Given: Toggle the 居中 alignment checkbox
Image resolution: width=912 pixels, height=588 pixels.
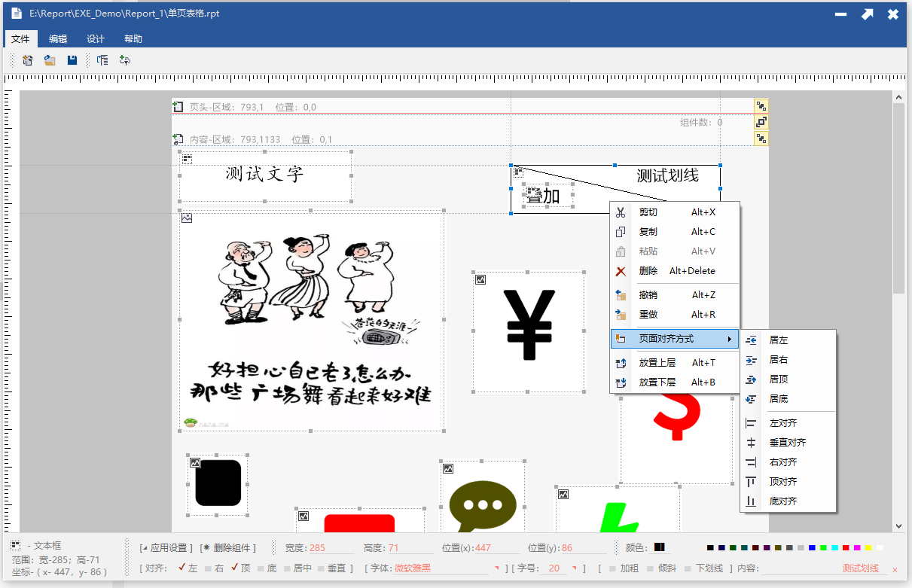Looking at the screenshot, I should pos(288,568).
